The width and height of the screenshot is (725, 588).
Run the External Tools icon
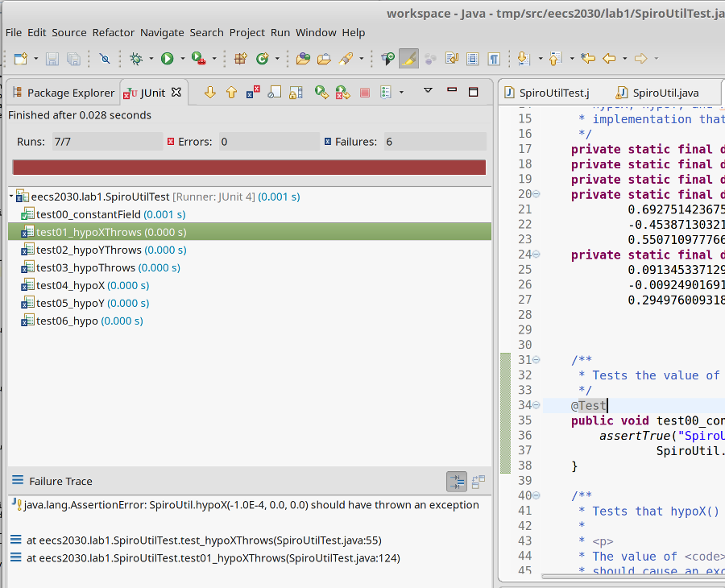[x=198, y=59]
